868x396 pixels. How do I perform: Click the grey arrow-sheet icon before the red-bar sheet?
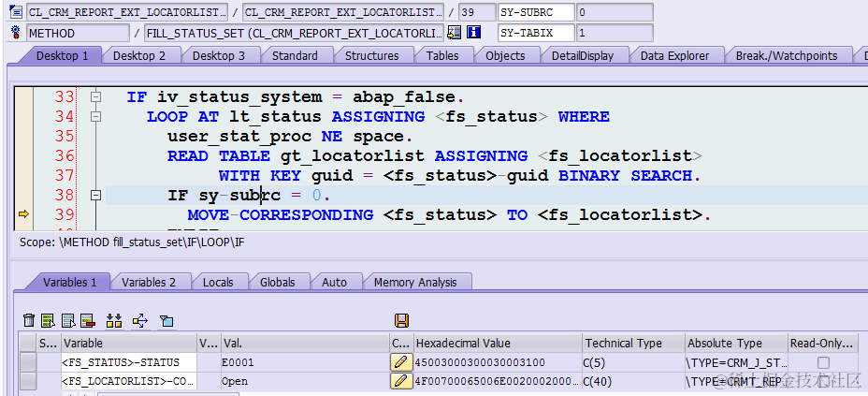68,320
